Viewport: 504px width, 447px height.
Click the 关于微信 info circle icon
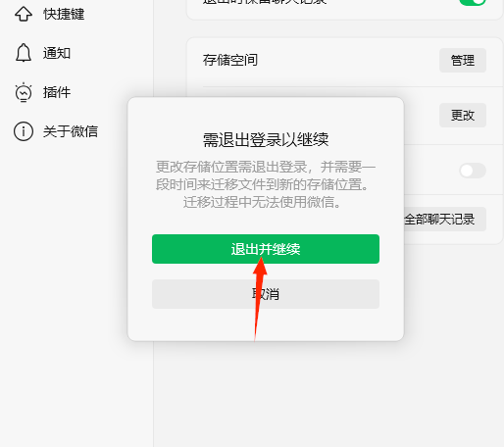point(24,131)
